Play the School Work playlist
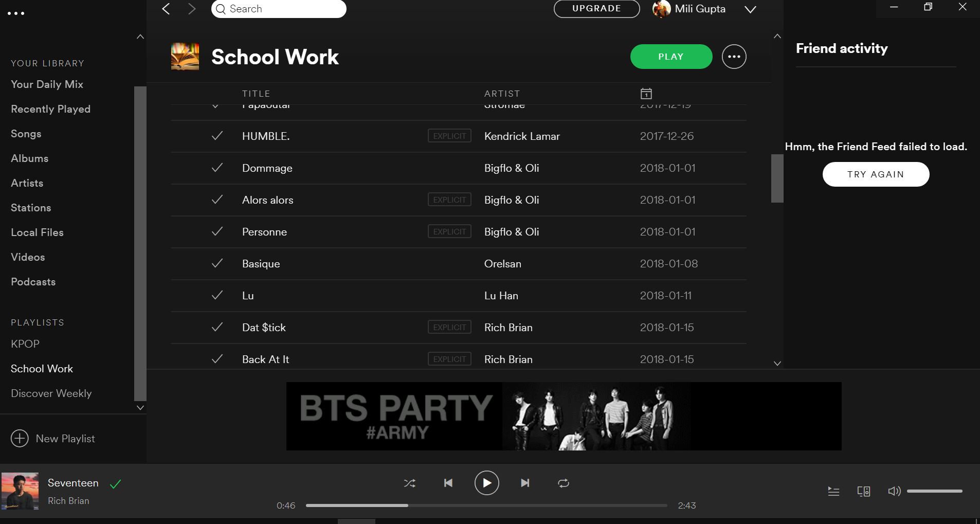The height and width of the screenshot is (524, 980). pyautogui.click(x=671, y=57)
